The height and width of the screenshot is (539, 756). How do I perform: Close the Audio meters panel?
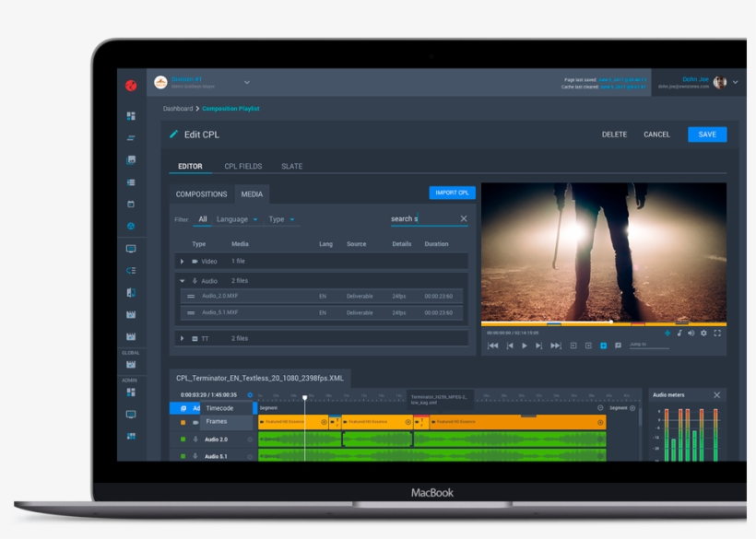[x=716, y=395]
